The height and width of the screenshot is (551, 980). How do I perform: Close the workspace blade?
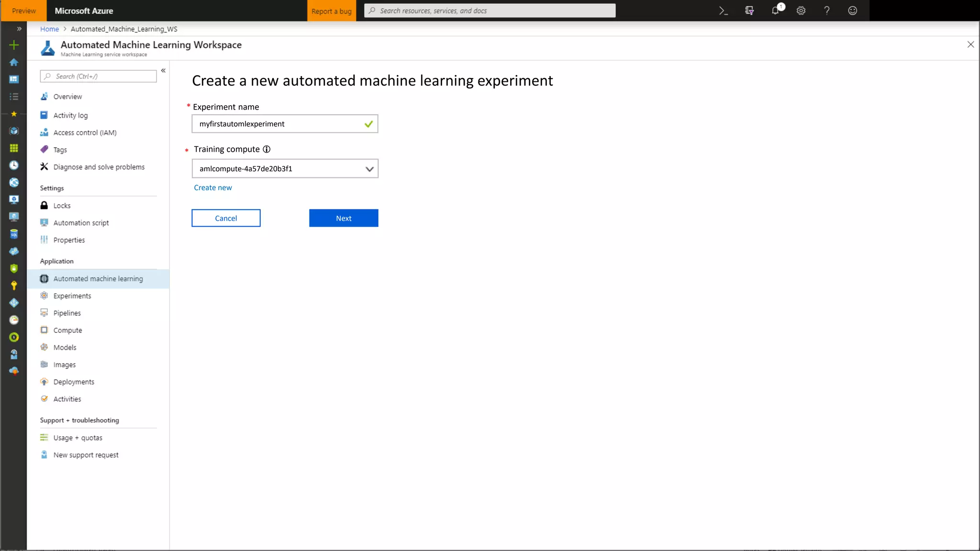[970, 44]
